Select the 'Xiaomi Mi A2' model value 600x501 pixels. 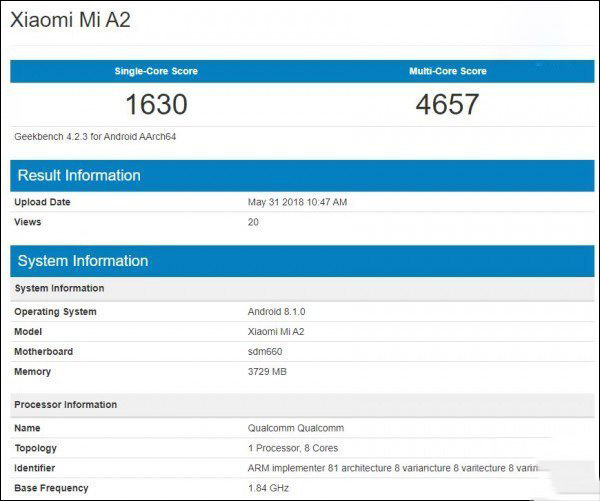coord(276,332)
